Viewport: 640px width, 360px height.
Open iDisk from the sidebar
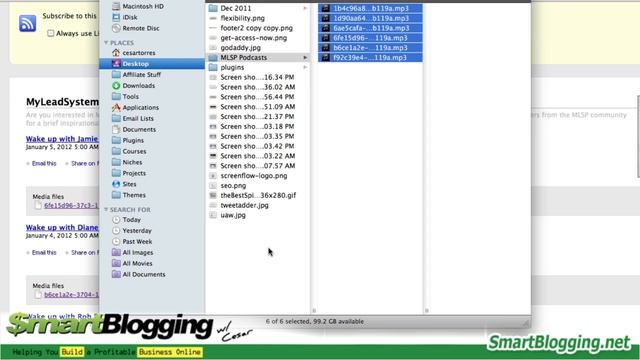[x=130, y=17]
